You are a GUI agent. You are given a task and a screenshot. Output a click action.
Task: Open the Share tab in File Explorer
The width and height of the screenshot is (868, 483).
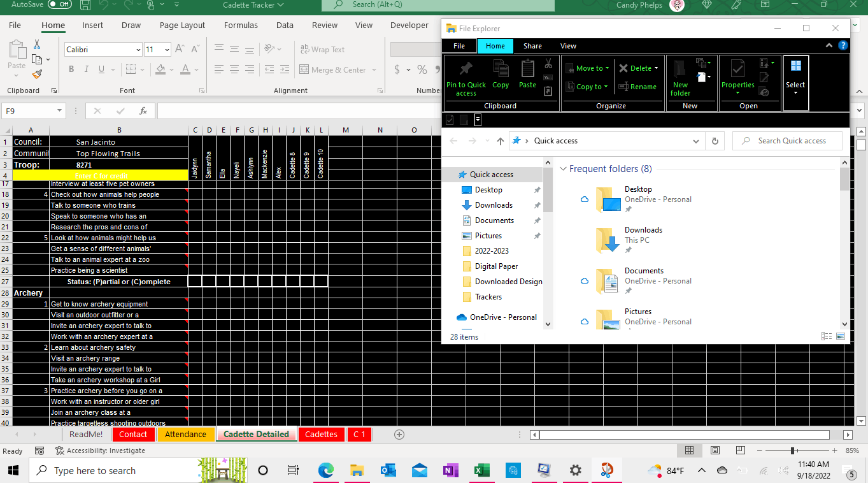pos(532,45)
